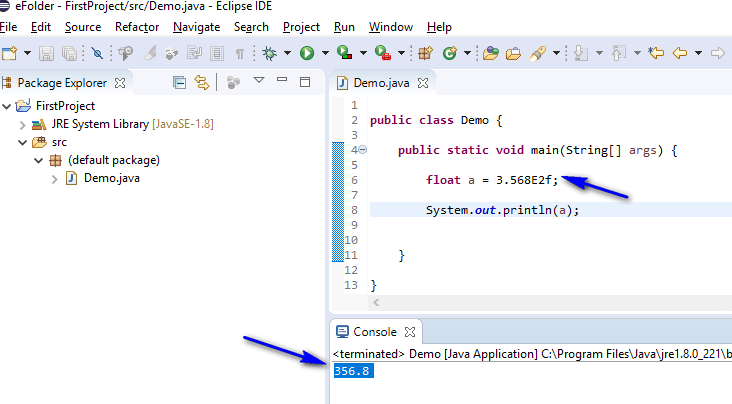Click the Focus on Active Task icon

(x=233, y=83)
